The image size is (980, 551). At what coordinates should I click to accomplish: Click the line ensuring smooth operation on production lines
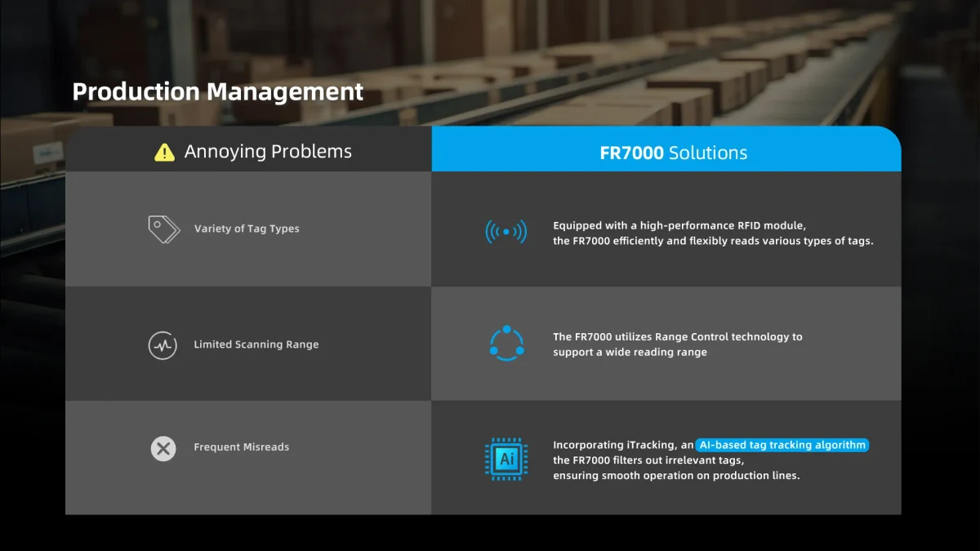676,476
